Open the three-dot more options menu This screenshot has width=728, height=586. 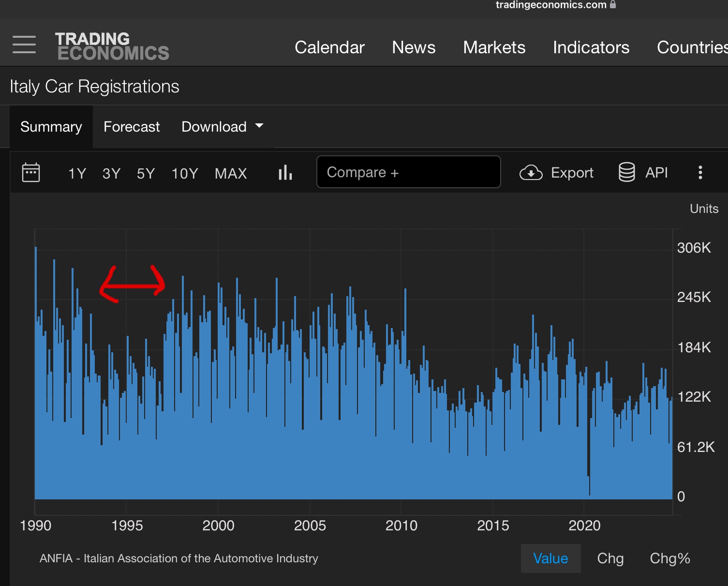point(700,173)
